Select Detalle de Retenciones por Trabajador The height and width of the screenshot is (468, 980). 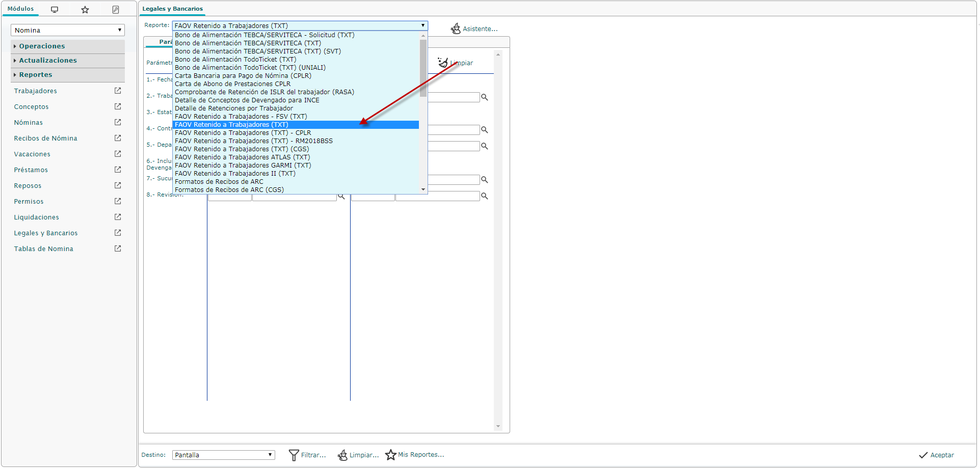[x=296, y=108]
